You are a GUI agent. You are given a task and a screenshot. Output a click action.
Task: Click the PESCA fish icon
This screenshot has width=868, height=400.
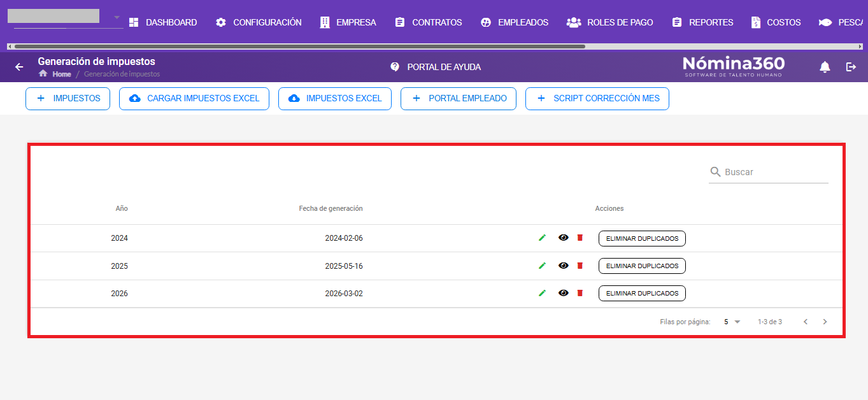click(825, 22)
